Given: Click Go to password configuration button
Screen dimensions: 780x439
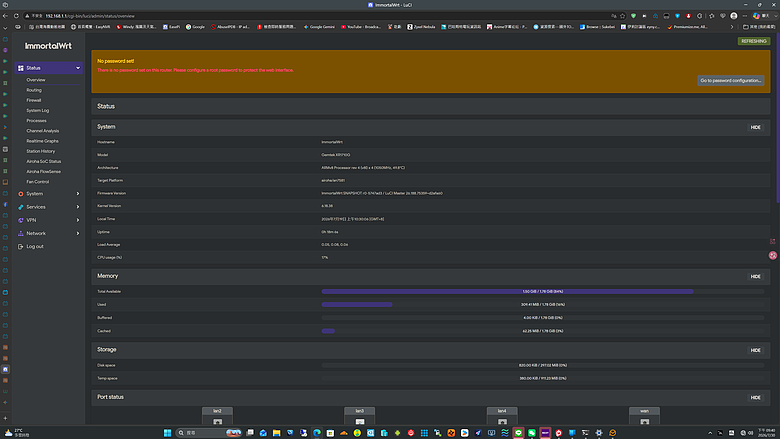Looking at the screenshot, I should pyautogui.click(x=731, y=81).
